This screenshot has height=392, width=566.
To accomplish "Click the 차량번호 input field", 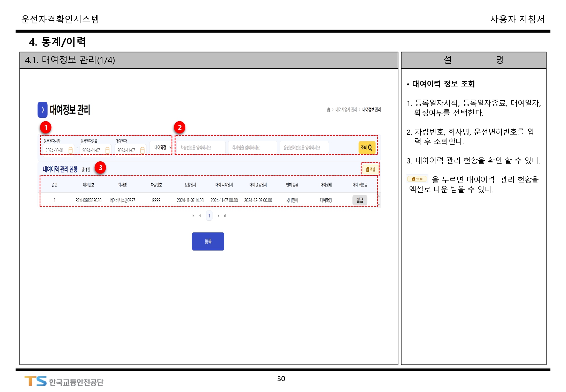I will 201,148.
